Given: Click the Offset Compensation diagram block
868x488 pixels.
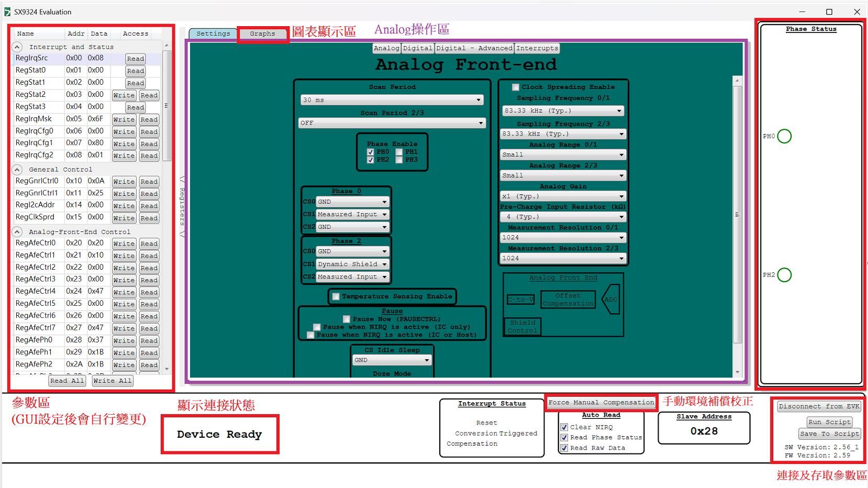Looking at the screenshot, I should coord(568,300).
